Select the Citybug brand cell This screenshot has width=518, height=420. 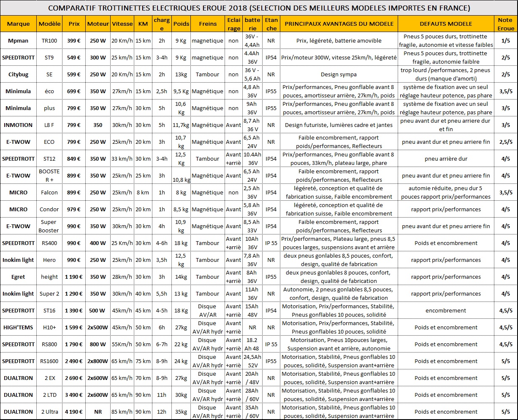[x=19, y=74]
